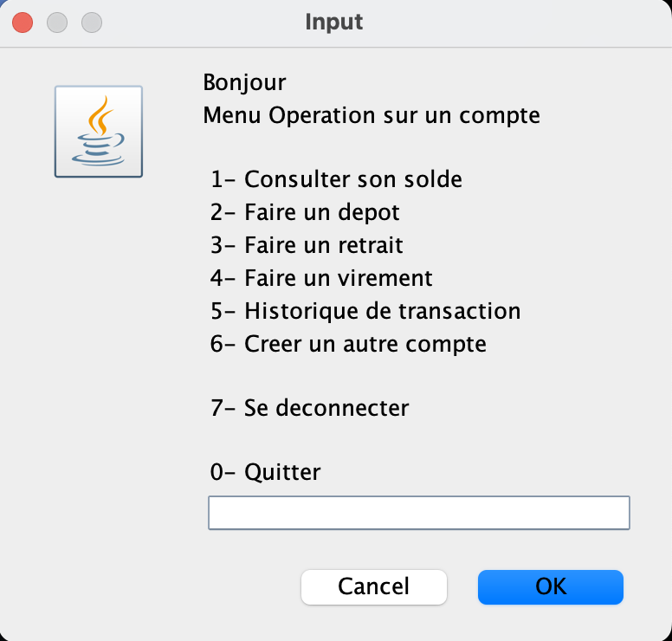Focus the text input field below Quitter
Image resolution: width=672 pixels, height=641 pixels.
418,513
